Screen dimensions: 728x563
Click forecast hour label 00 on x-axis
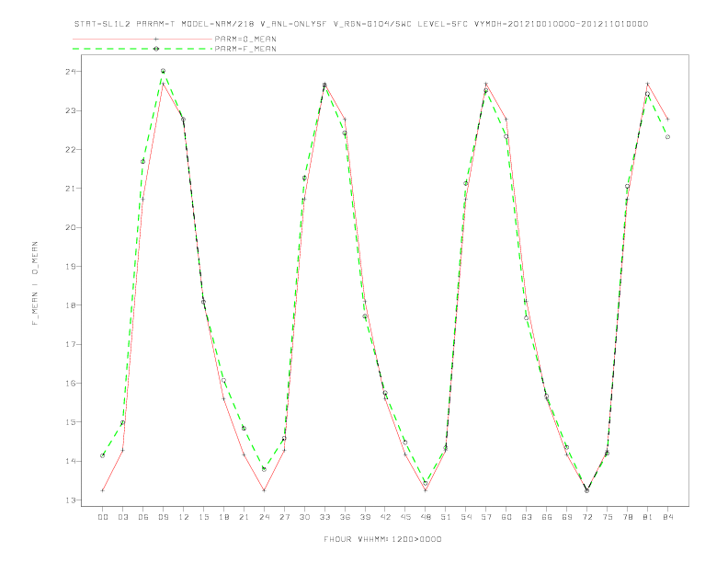point(103,517)
